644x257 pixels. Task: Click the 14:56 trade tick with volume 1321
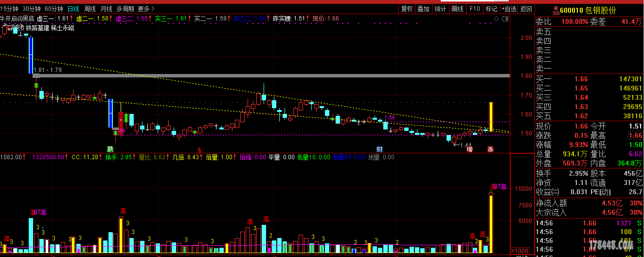point(589,223)
